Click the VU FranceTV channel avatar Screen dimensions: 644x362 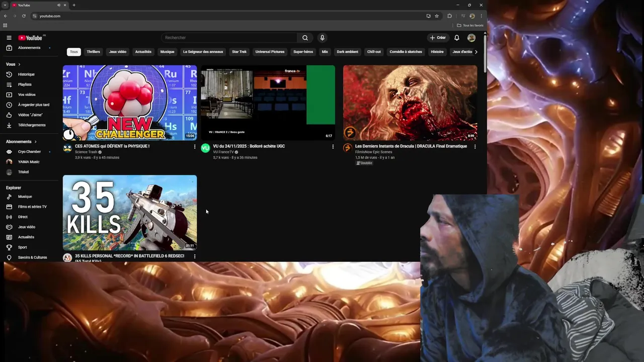tap(205, 148)
